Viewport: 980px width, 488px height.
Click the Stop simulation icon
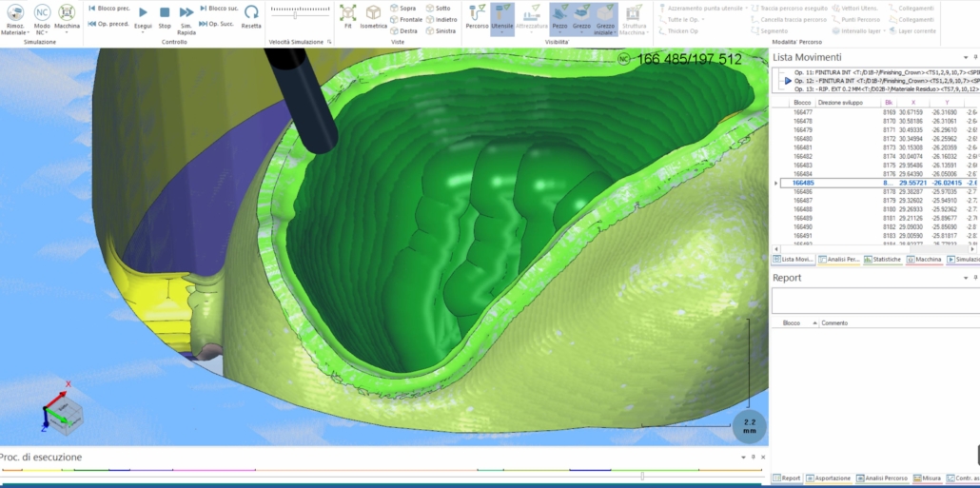pyautogui.click(x=165, y=12)
